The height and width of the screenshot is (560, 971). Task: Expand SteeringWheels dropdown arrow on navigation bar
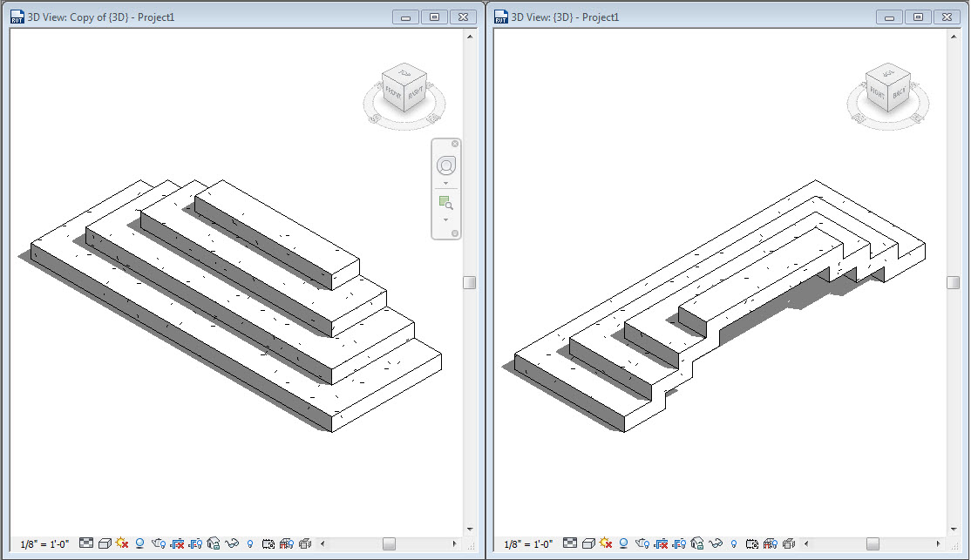click(x=446, y=183)
